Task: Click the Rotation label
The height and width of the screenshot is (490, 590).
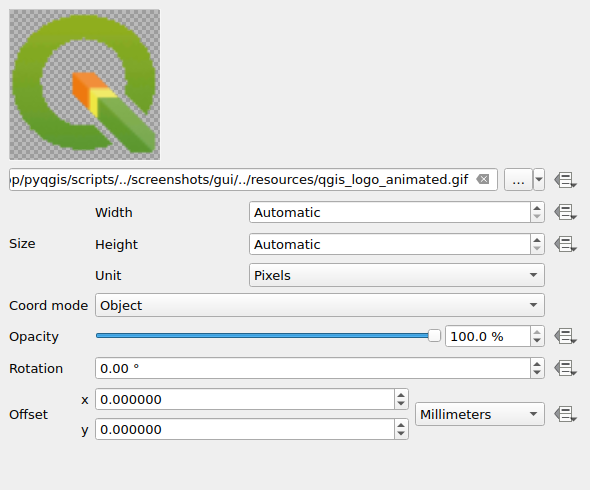Action: point(36,368)
